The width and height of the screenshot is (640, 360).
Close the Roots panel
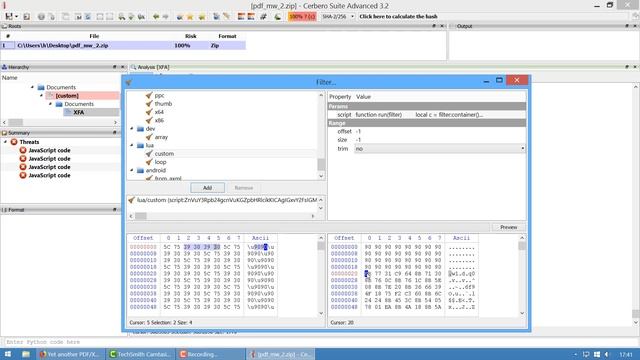[442, 26]
